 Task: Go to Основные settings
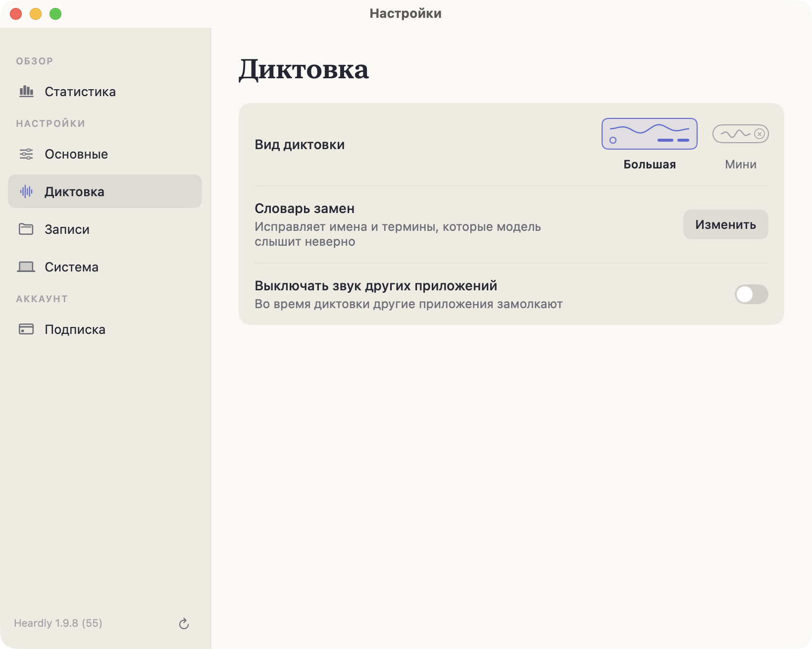105,154
